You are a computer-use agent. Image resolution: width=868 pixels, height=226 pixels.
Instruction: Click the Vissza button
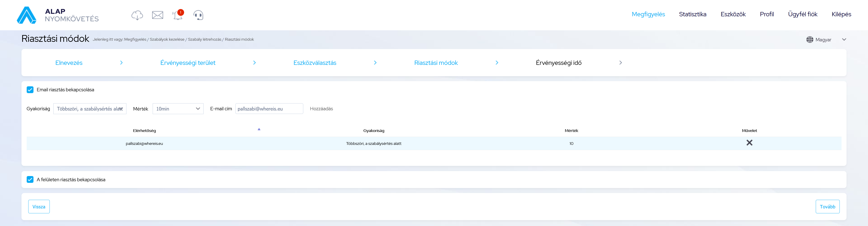click(39, 207)
